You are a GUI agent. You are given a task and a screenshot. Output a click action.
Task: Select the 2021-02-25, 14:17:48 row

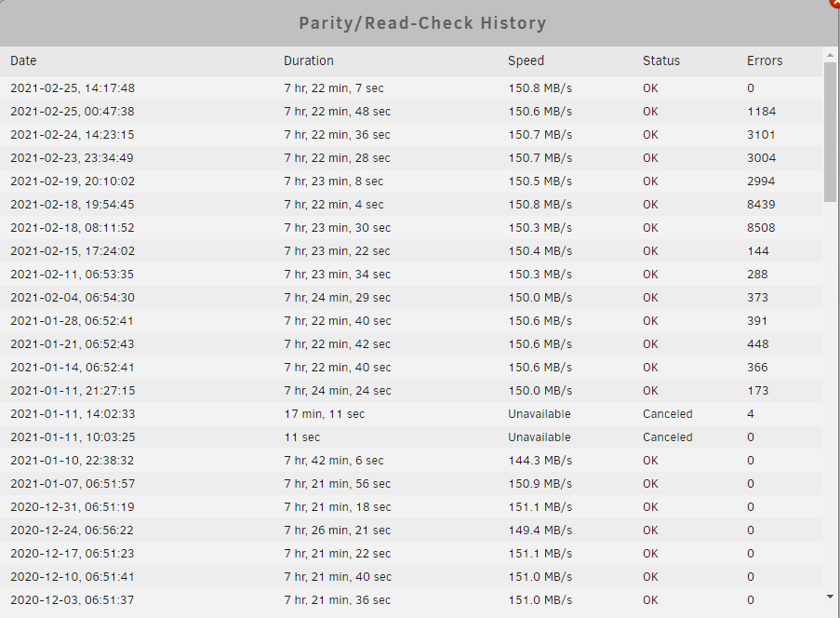pyautogui.click(x=411, y=87)
